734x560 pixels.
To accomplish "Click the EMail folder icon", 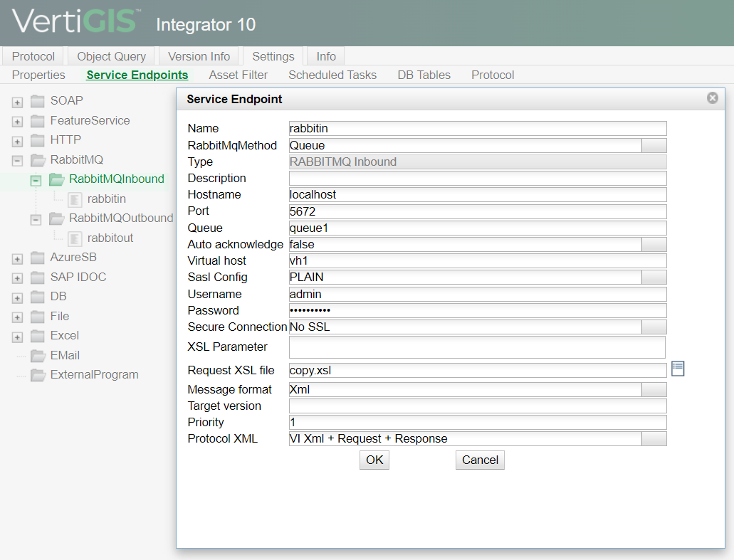I will (38, 356).
